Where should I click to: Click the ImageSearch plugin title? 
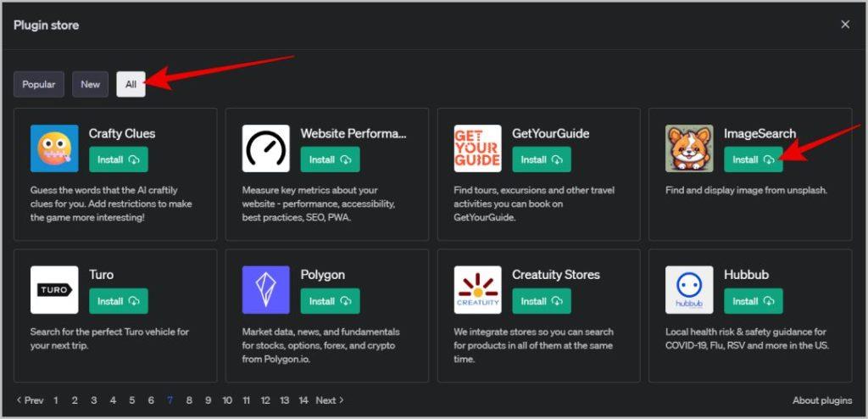(760, 133)
